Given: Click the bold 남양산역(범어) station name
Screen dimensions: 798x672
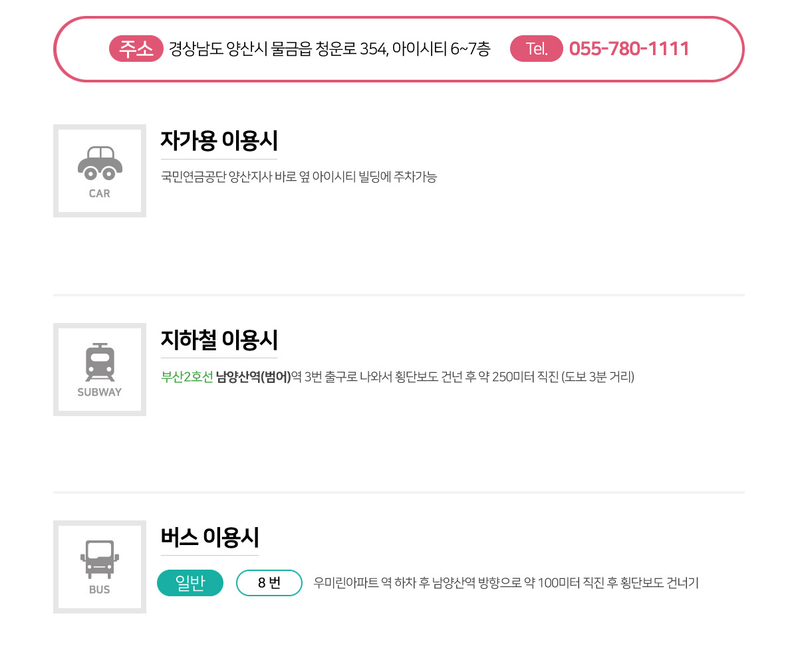Looking at the screenshot, I should click(253, 377).
